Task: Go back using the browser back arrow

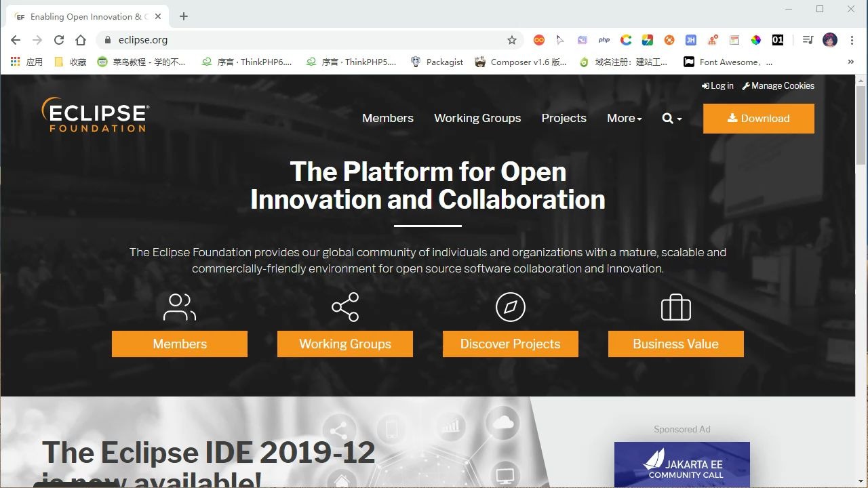Action: [x=16, y=40]
